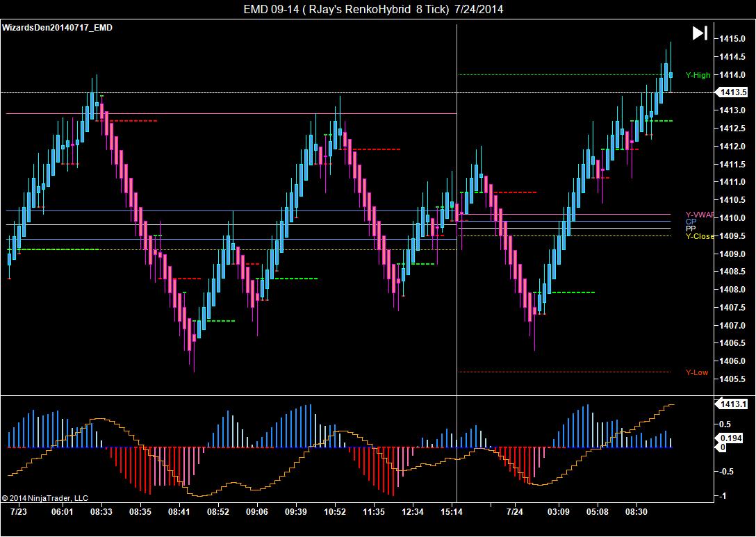Click the 7/23 date axis label
The height and width of the screenshot is (537, 756).
[x=18, y=512]
